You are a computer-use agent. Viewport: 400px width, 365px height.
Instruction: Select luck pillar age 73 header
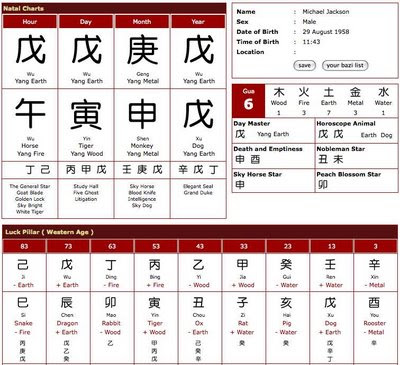click(68, 246)
